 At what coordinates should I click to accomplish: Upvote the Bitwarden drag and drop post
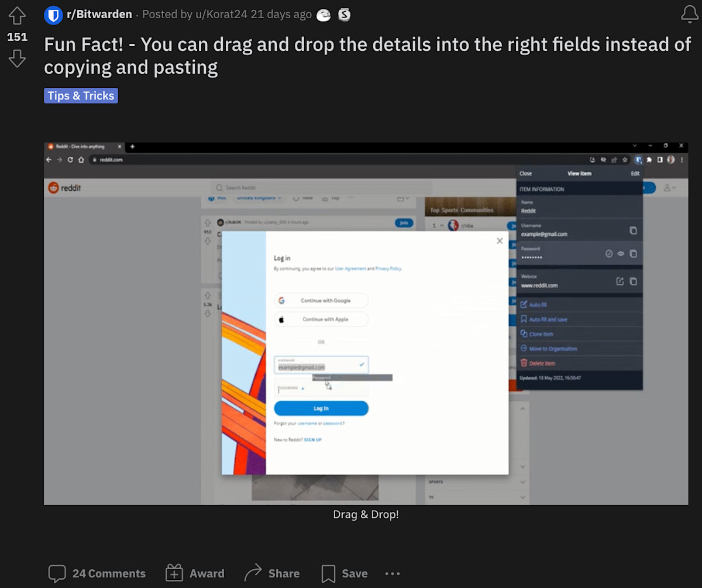coord(17,15)
